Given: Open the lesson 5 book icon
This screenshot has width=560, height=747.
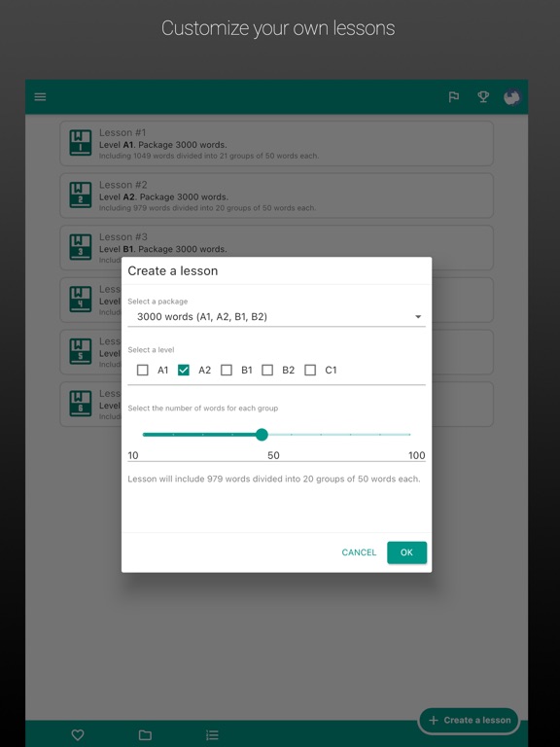Looking at the screenshot, I should pyautogui.click(x=81, y=351).
